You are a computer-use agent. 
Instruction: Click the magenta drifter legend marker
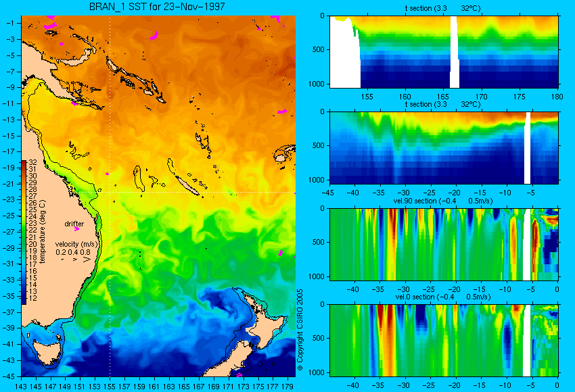pyautogui.click(x=76, y=229)
